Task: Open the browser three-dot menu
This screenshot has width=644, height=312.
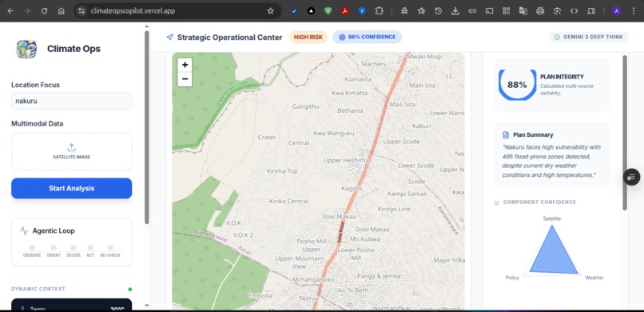Action: [633, 11]
